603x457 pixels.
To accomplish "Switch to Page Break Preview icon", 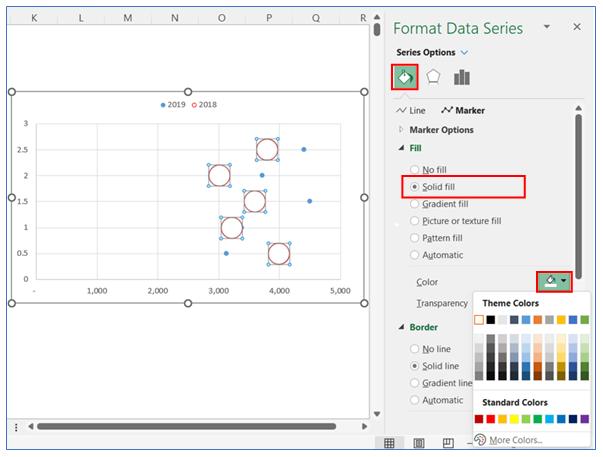I will coord(447,443).
